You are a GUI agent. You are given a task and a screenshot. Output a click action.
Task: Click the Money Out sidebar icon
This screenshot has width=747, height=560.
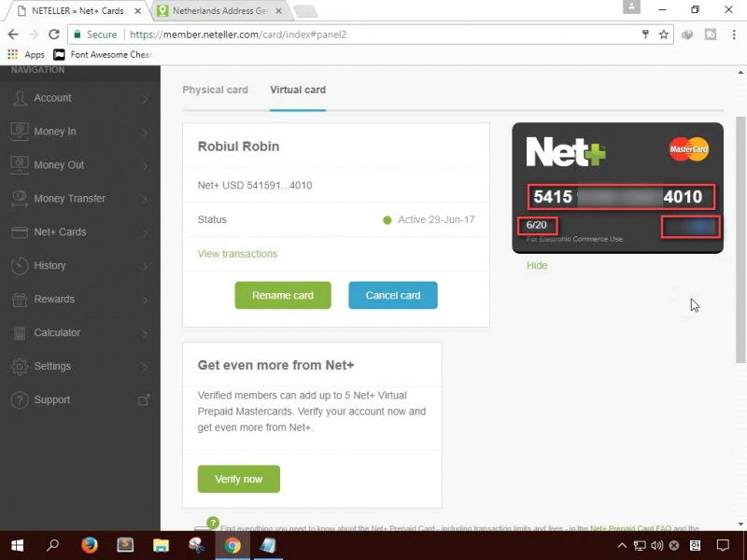coord(20,165)
